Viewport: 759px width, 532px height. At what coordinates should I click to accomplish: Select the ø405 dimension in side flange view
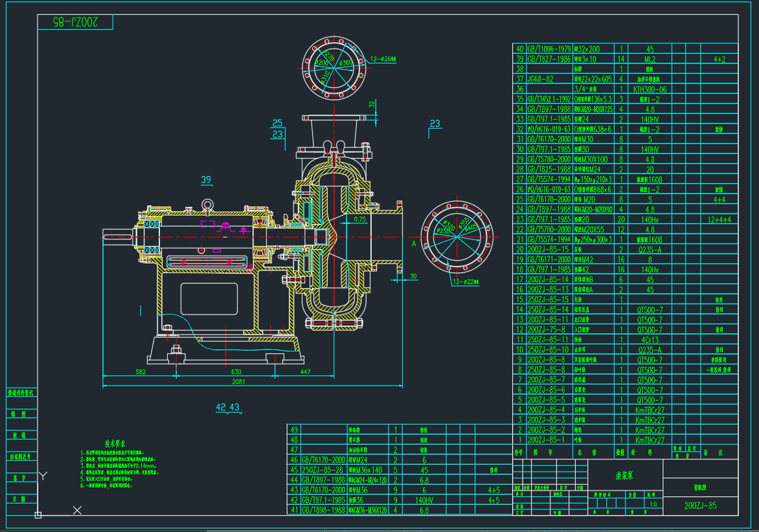coord(474,227)
